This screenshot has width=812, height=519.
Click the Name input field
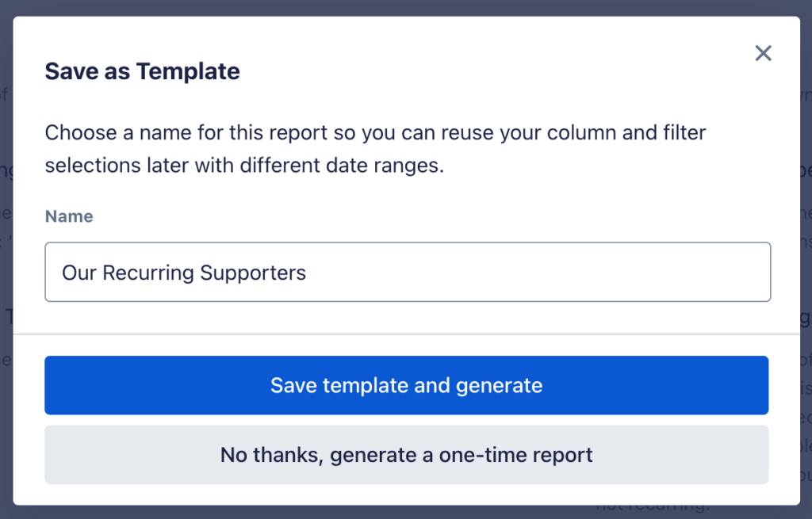pyautogui.click(x=408, y=273)
